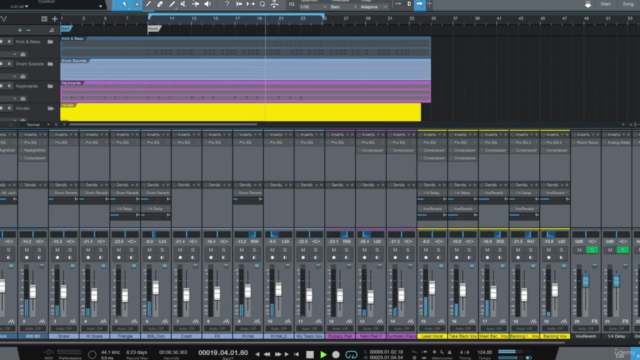Click plus to add insert on Hi Hat channel
Screen dimensions: 640x360
pos(260,135)
